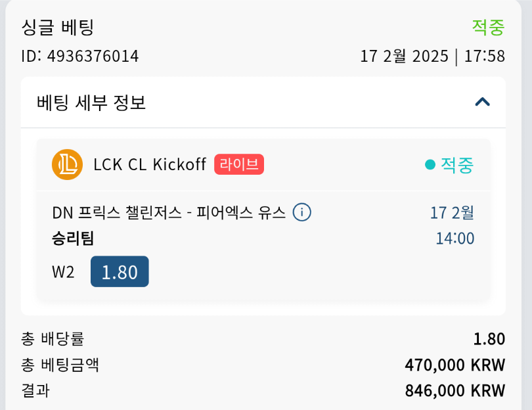Open the DN 프릭스 챌린저스 - 피어엑스 유스 match
This screenshot has width=532, height=410.
click(169, 213)
